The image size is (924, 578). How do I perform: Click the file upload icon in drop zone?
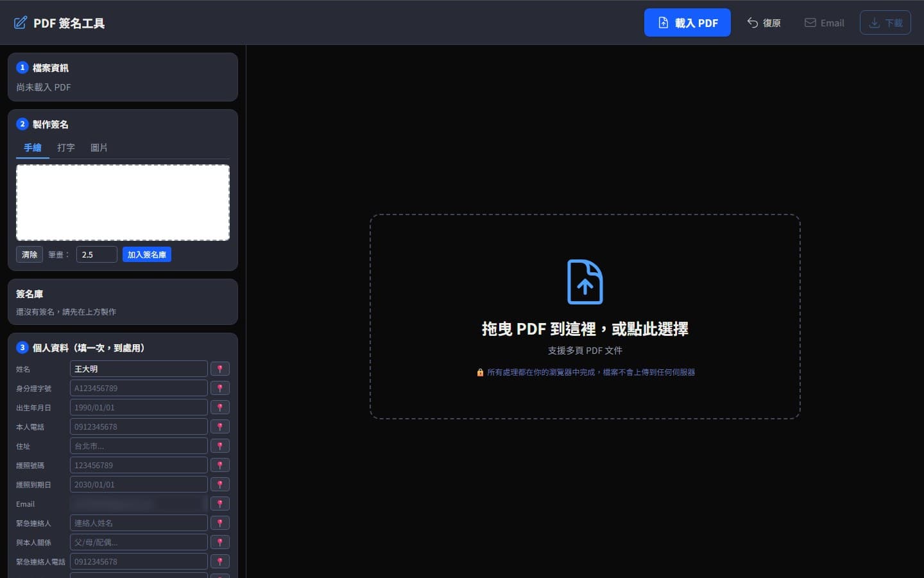(585, 282)
